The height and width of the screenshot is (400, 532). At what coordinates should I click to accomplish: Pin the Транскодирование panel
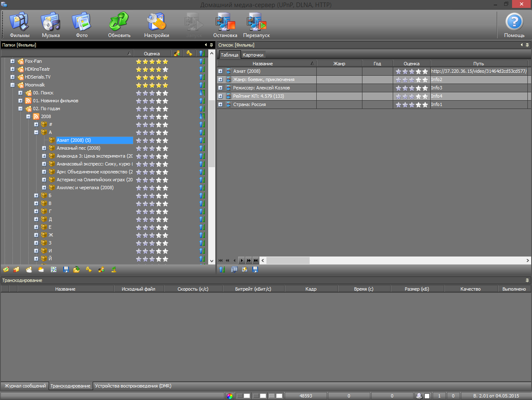[527, 280]
